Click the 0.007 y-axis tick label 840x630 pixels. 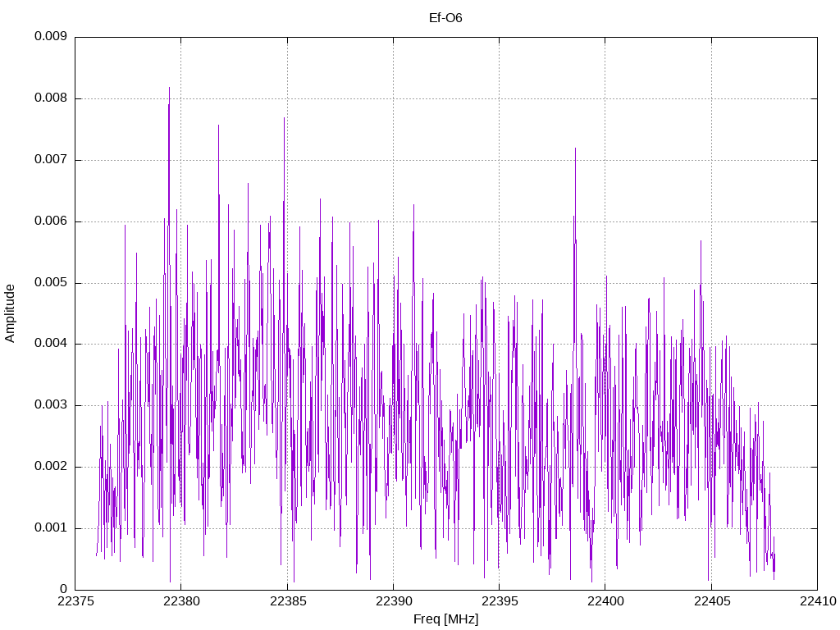pos(50,160)
